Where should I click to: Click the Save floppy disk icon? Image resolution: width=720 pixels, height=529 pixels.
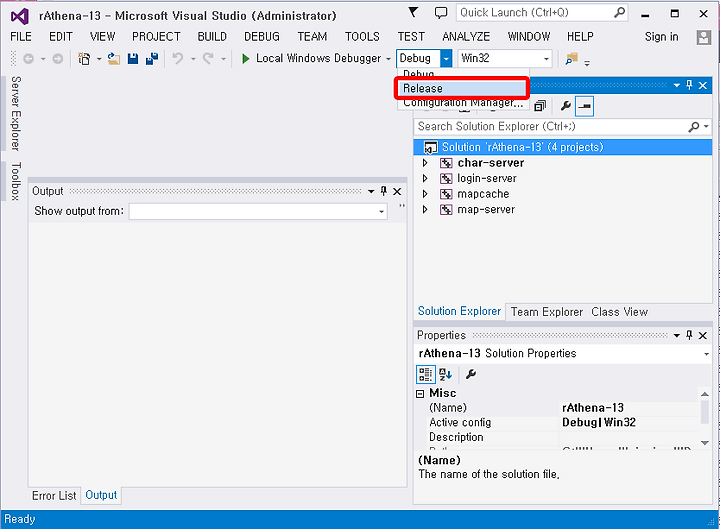point(133,59)
